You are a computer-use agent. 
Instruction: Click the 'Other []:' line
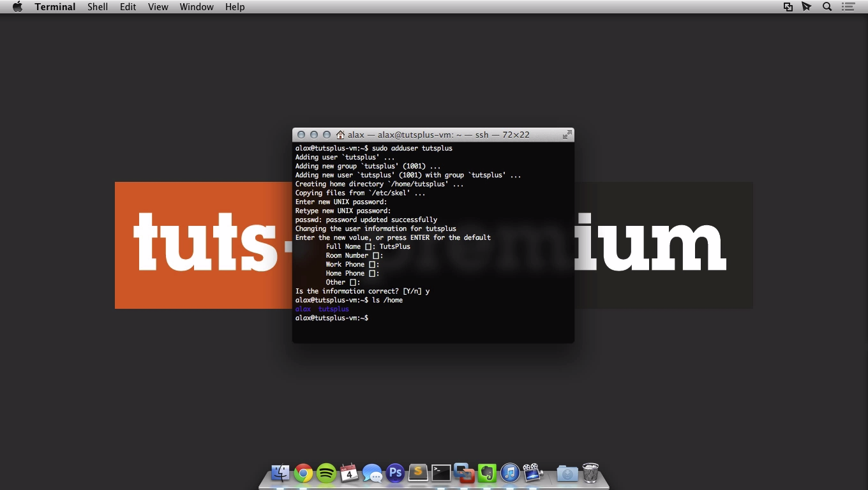[343, 282]
